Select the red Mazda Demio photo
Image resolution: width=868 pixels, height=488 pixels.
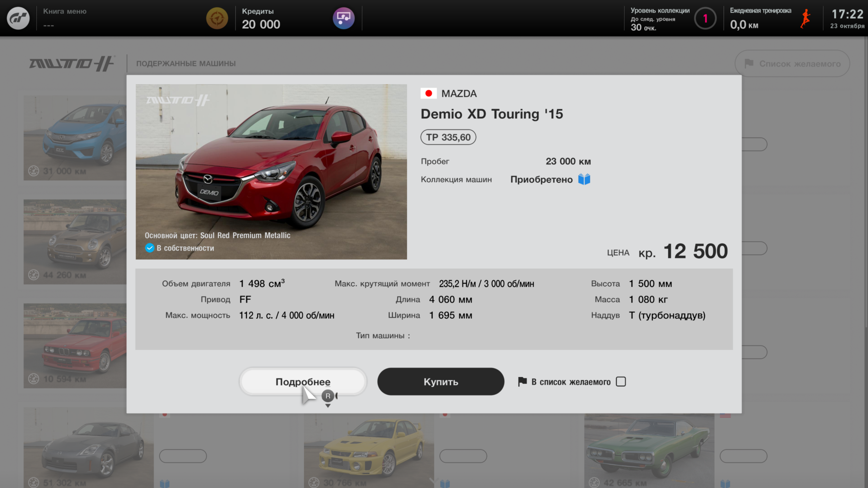(x=271, y=172)
